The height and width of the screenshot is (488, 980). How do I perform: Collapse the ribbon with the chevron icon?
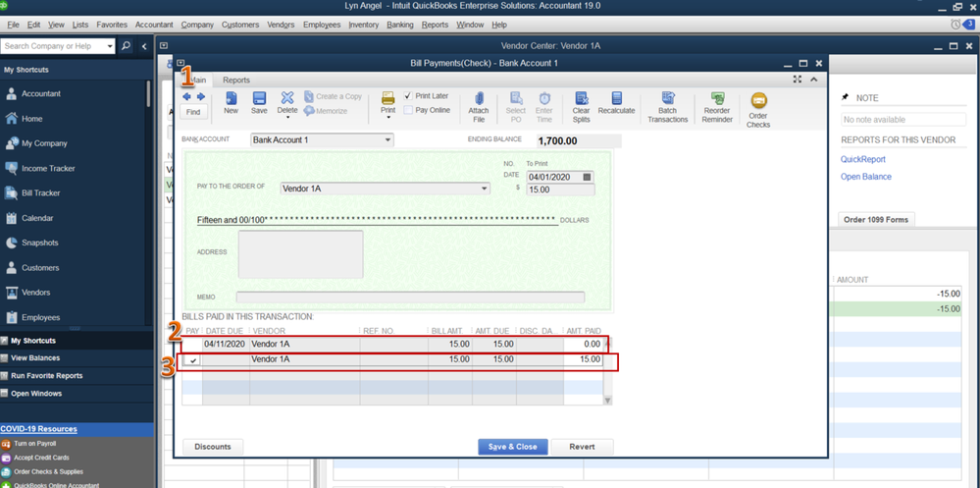tap(814, 80)
